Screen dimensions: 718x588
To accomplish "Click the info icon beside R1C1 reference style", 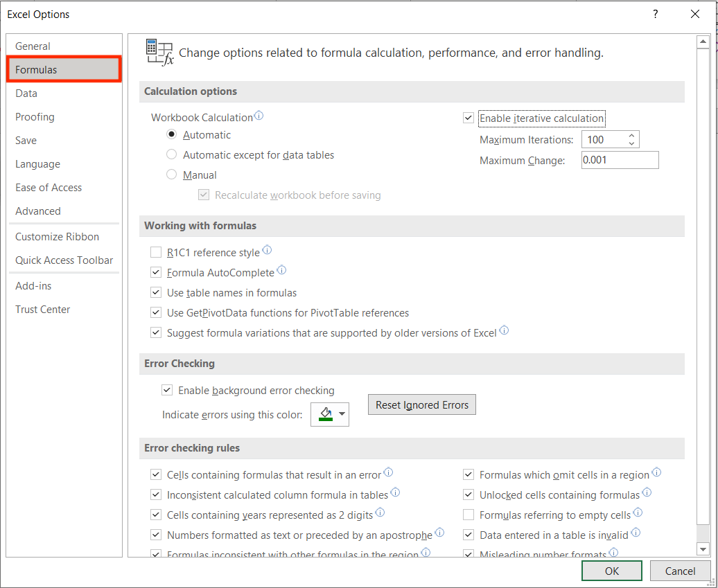I will point(267,250).
